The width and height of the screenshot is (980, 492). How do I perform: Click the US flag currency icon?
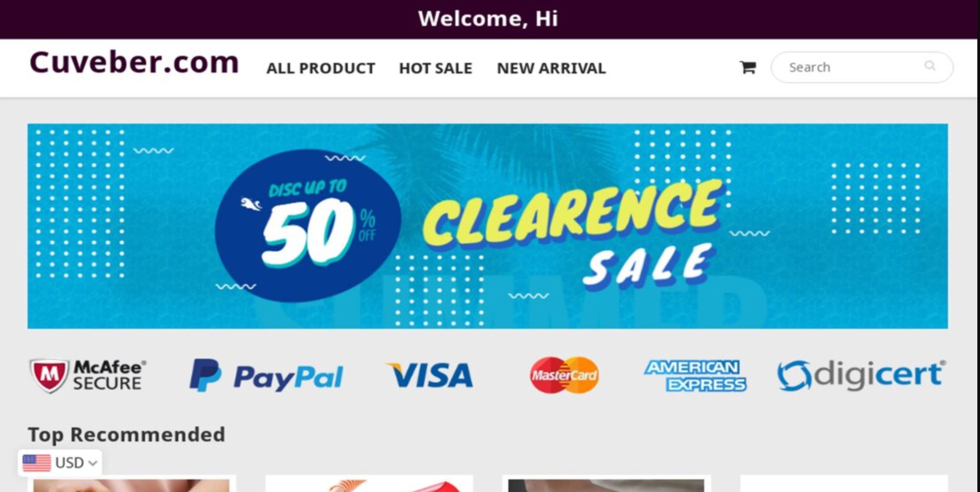coord(36,463)
